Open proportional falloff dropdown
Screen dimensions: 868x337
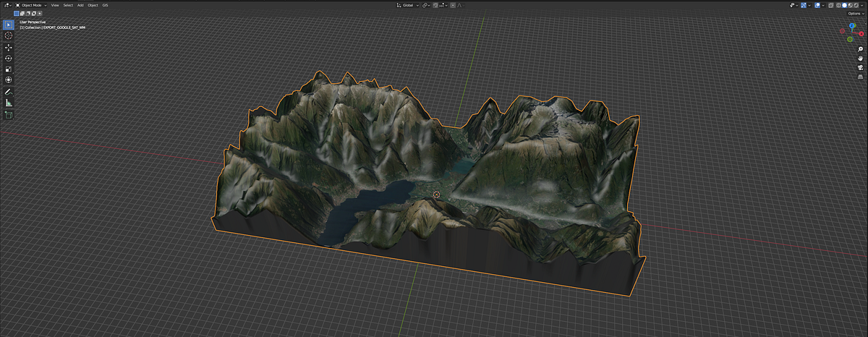click(461, 5)
